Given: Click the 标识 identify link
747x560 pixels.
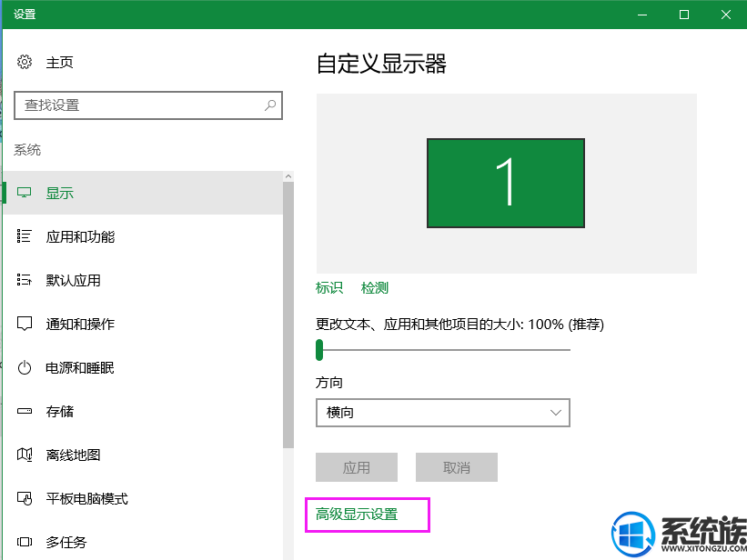Looking at the screenshot, I should (329, 287).
